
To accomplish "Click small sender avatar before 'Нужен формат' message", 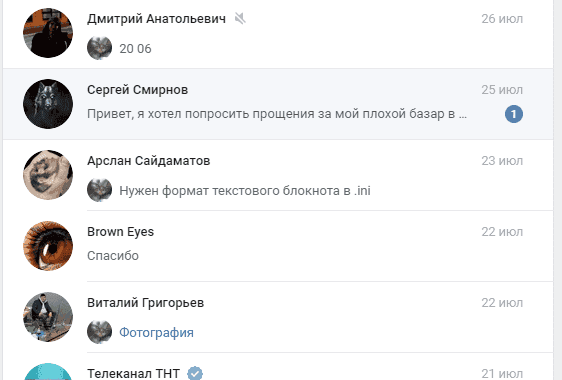I will click(99, 190).
